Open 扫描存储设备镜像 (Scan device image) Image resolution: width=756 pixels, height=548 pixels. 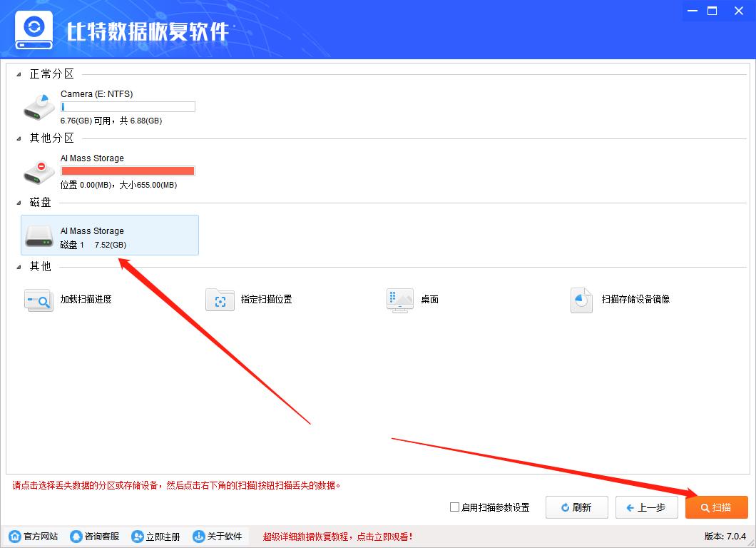[581, 300]
